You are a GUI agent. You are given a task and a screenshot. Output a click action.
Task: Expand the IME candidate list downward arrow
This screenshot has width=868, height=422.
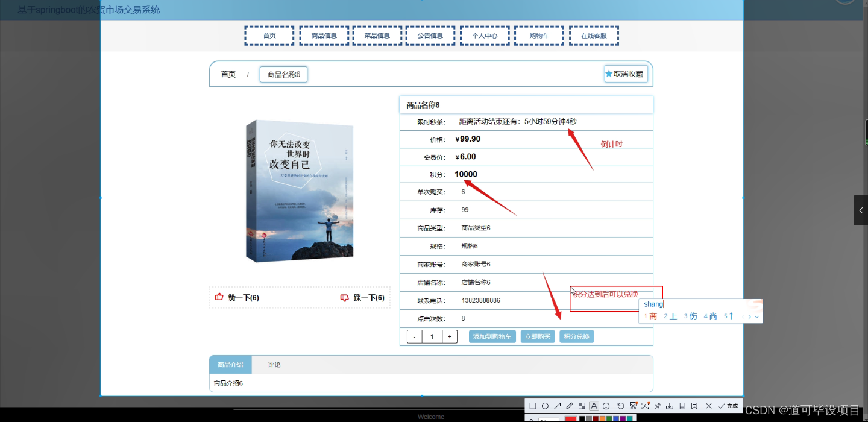click(757, 316)
